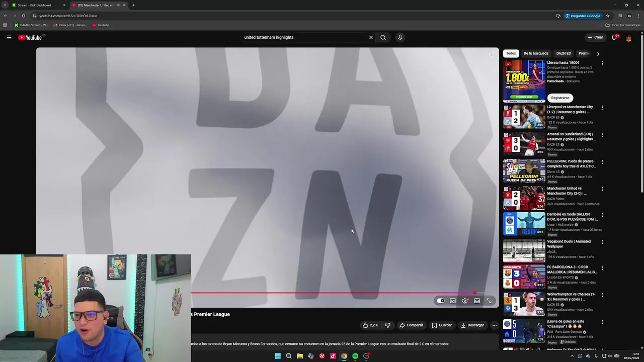The width and height of the screenshot is (644, 362).
Task: Open the player settings gear
Action: click(x=465, y=301)
